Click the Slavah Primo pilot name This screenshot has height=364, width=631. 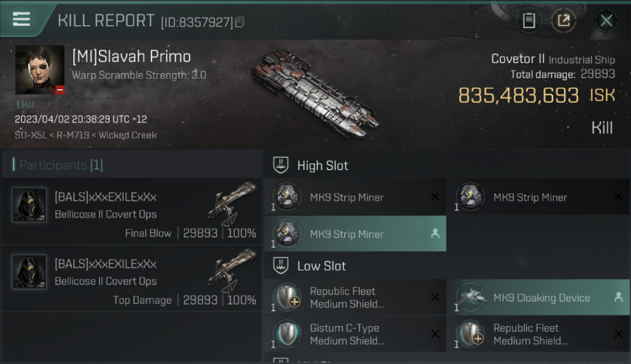click(131, 57)
